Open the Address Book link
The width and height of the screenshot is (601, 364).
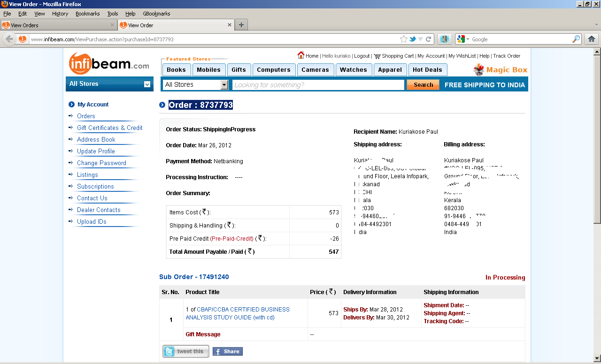coord(96,139)
